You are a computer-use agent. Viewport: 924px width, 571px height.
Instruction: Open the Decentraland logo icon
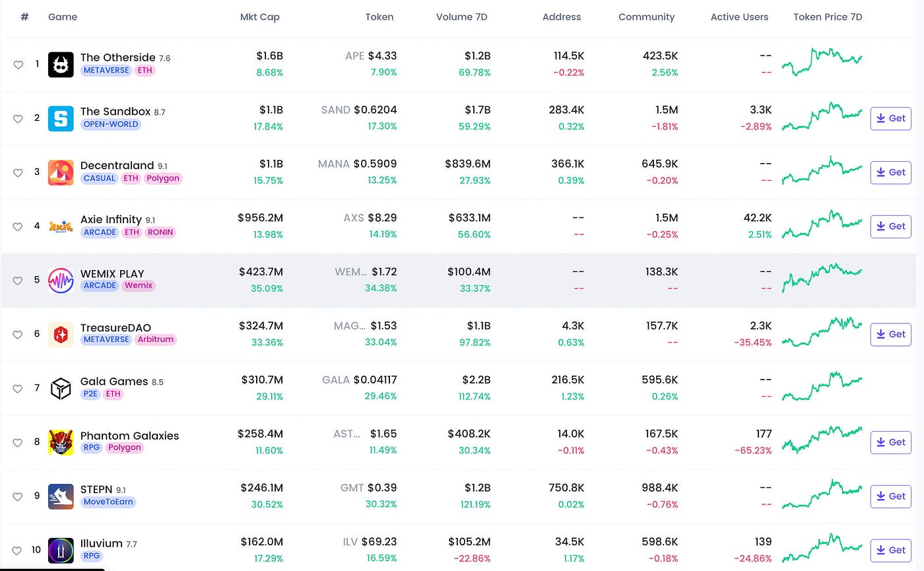coord(61,172)
